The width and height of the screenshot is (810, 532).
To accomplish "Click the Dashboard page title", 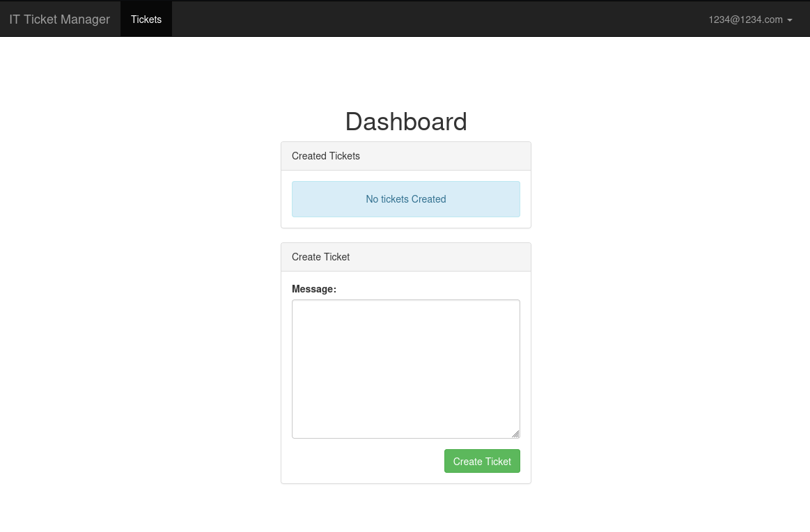I will click(x=405, y=122).
